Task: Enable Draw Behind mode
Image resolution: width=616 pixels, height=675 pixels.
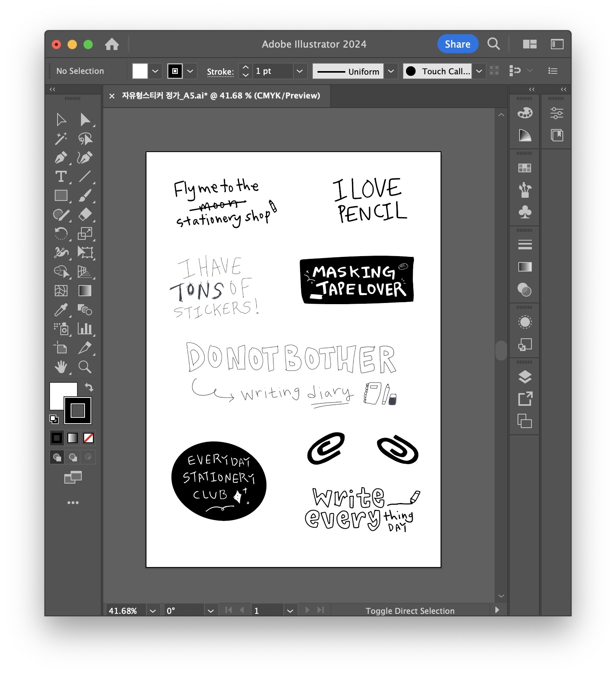Action: click(x=73, y=457)
